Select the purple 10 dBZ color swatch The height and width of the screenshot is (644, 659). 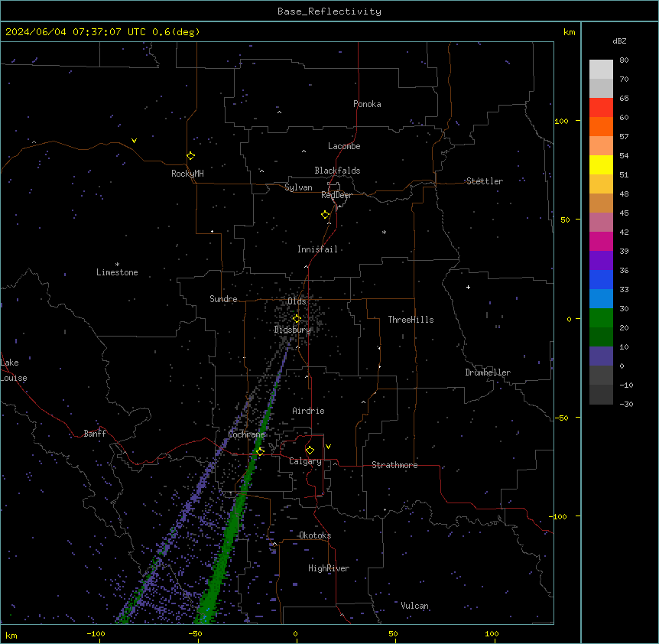601,356
